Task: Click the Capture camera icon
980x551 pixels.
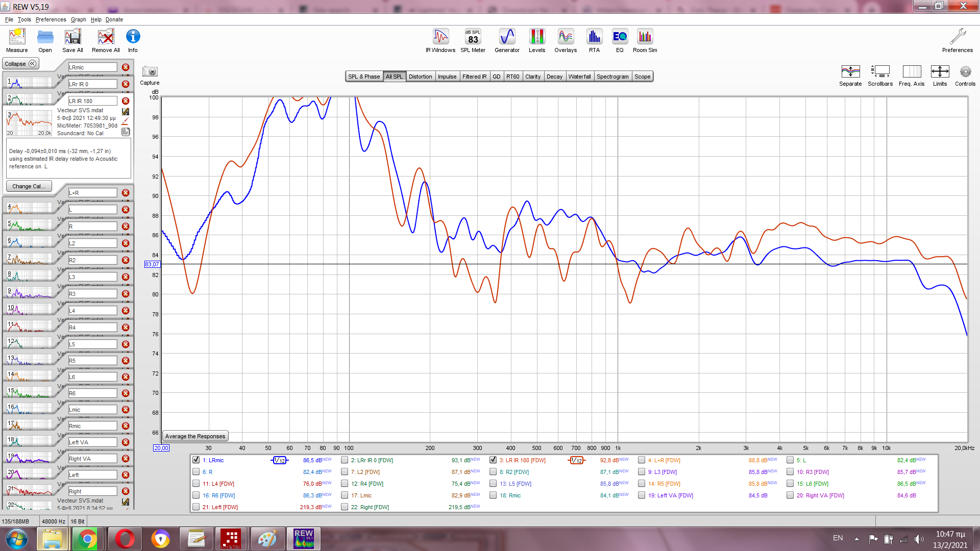Action: tap(150, 72)
